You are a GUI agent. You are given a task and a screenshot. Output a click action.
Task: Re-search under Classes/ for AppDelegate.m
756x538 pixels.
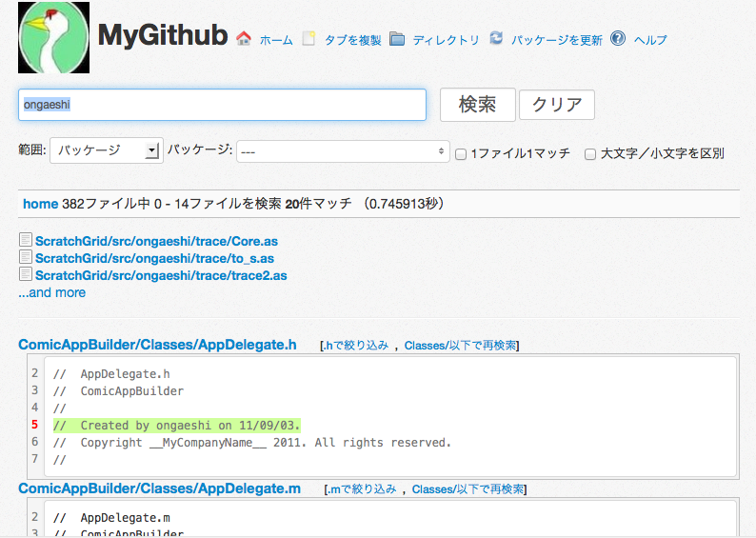coord(468,489)
